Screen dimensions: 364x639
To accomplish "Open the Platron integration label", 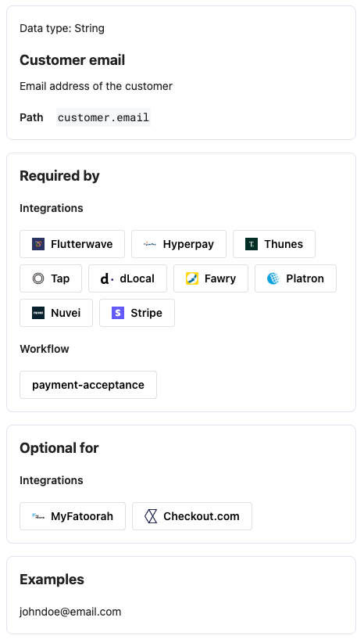I will click(x=305, y=278).
